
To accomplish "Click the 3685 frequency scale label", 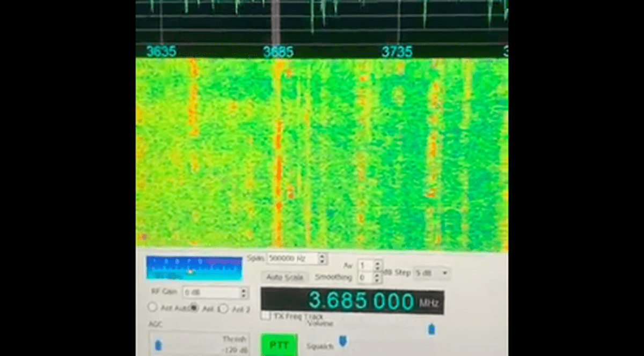I will pyautogui.click(x=279, y=51).
